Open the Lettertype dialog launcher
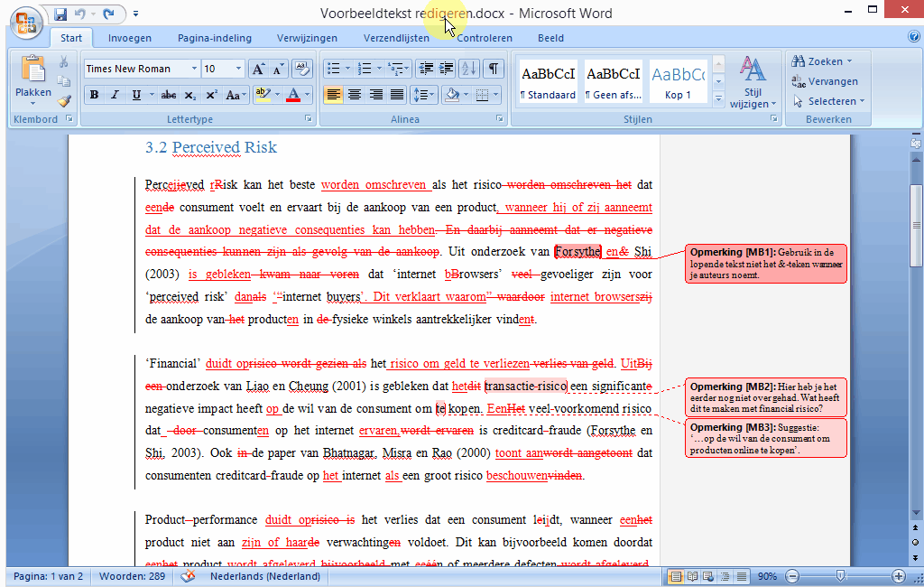This screenshot has width=924, height=587. tap(309, 118)
